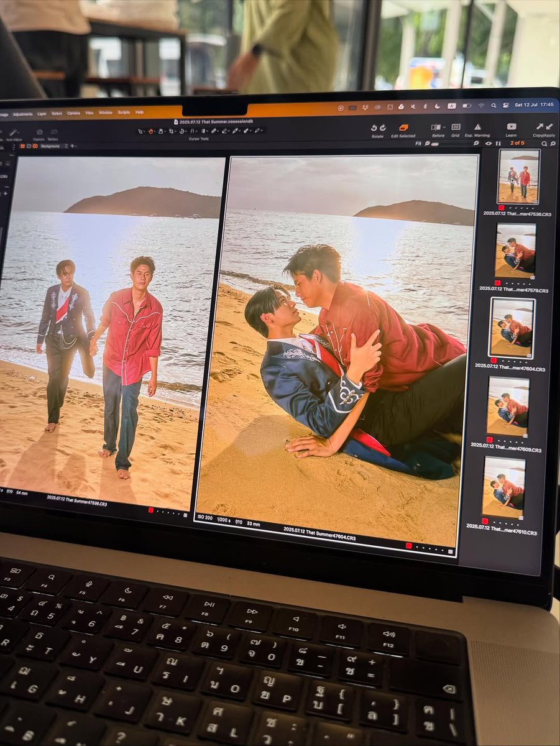Select the thumbnail mer47579.CR3

point(515,251)
